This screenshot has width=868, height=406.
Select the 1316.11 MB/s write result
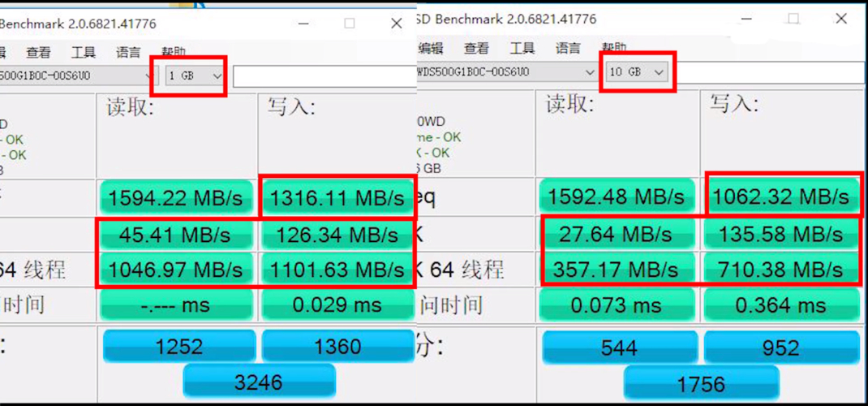click(337, 198)
